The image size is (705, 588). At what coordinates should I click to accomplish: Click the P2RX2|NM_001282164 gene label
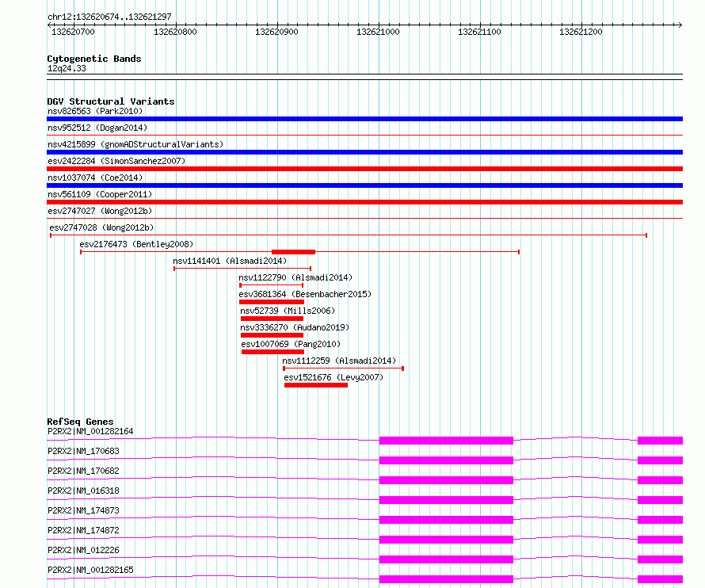[x=90, y=431]
